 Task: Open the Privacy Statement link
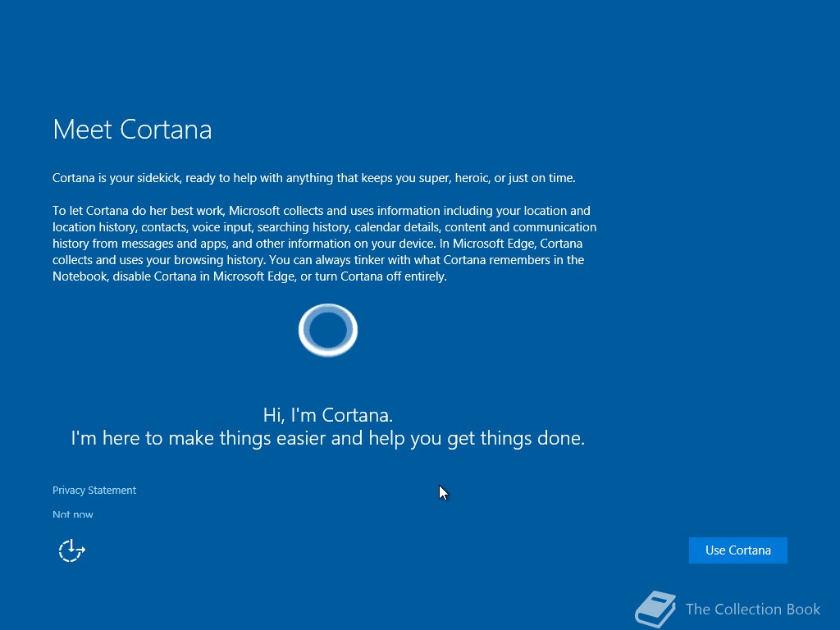[94, 491]
